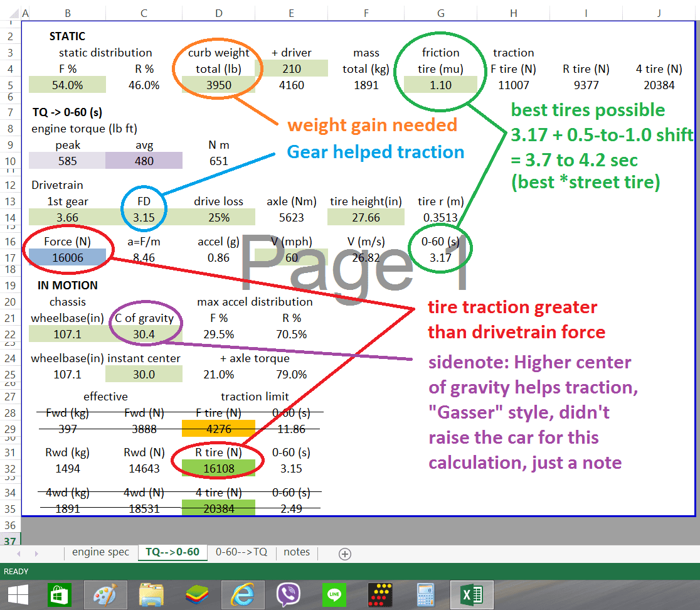The width and height of the screenshot is (700, 610).
Task: Select the TQ-->0-60 sheet tab
Action: point(172,552)
